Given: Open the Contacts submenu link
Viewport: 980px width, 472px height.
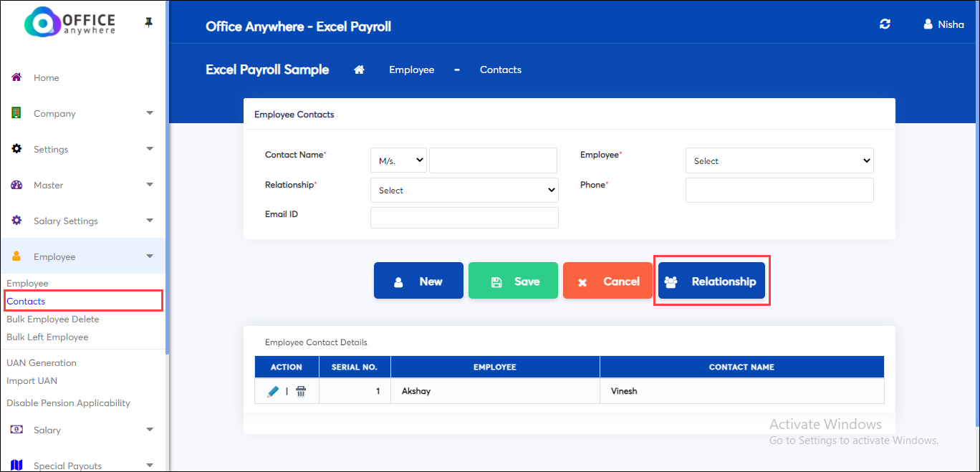Looking at the screenshot, I should pos(26,302).
